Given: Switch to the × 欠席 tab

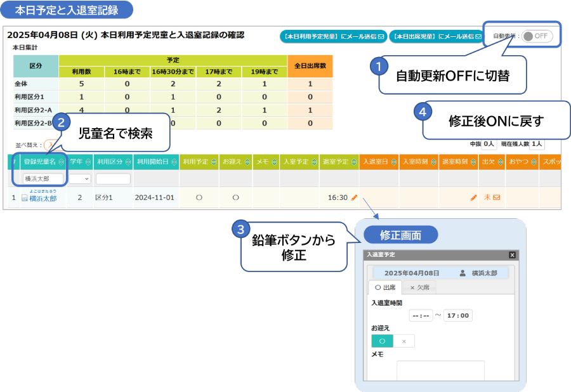Looking at the screenshot, I should pyautogui.click(x=419, y=287).
